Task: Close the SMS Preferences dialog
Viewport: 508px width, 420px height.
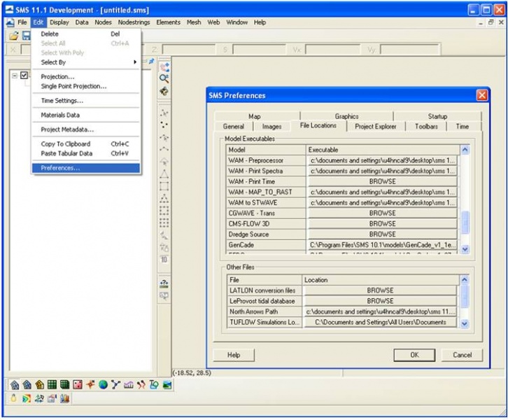Action: click(x=481, y=95)
